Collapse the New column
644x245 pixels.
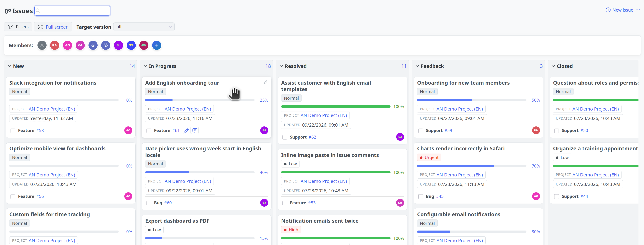coord(9,66)
